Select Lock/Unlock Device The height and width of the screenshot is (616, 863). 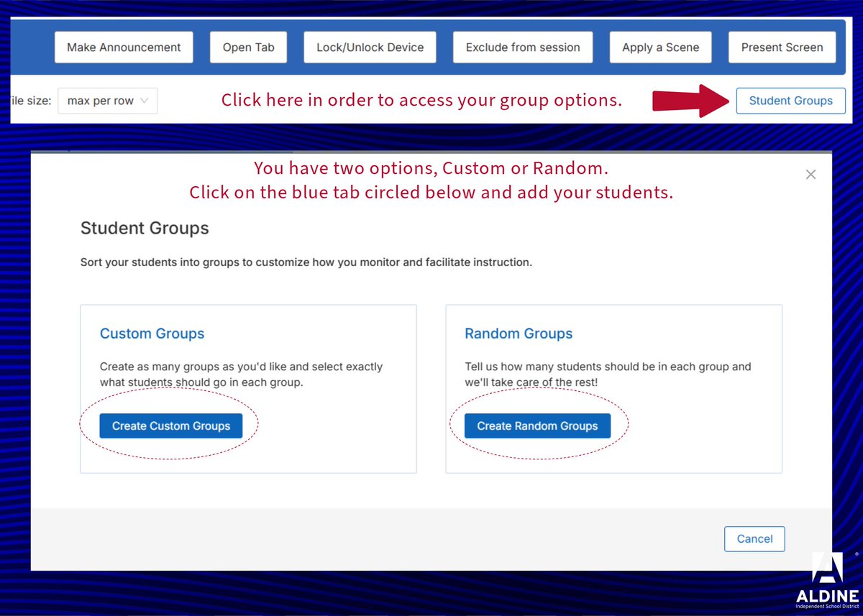tap(370, 47)
